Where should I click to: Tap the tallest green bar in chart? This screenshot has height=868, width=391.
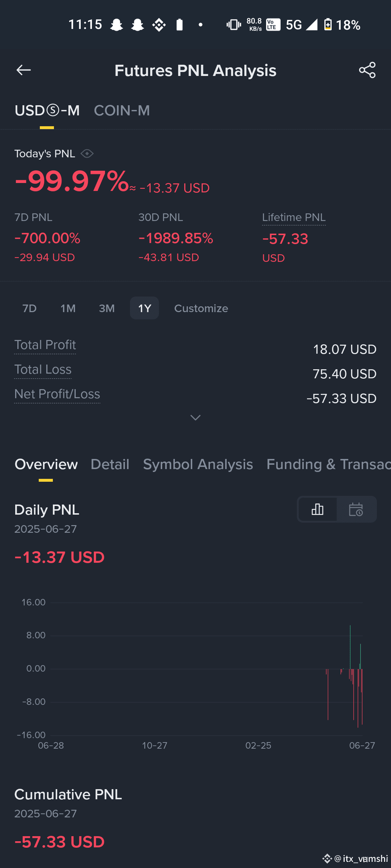pos(350,647)
